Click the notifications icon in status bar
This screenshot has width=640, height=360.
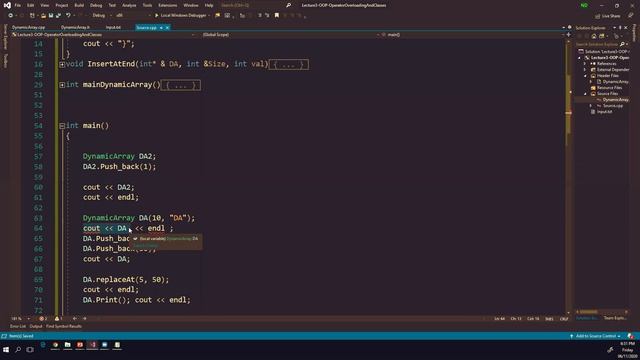coord(630,336)
